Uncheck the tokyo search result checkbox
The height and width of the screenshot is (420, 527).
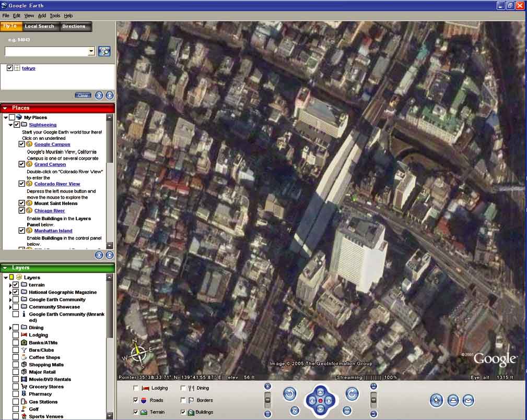coord(10,68)
